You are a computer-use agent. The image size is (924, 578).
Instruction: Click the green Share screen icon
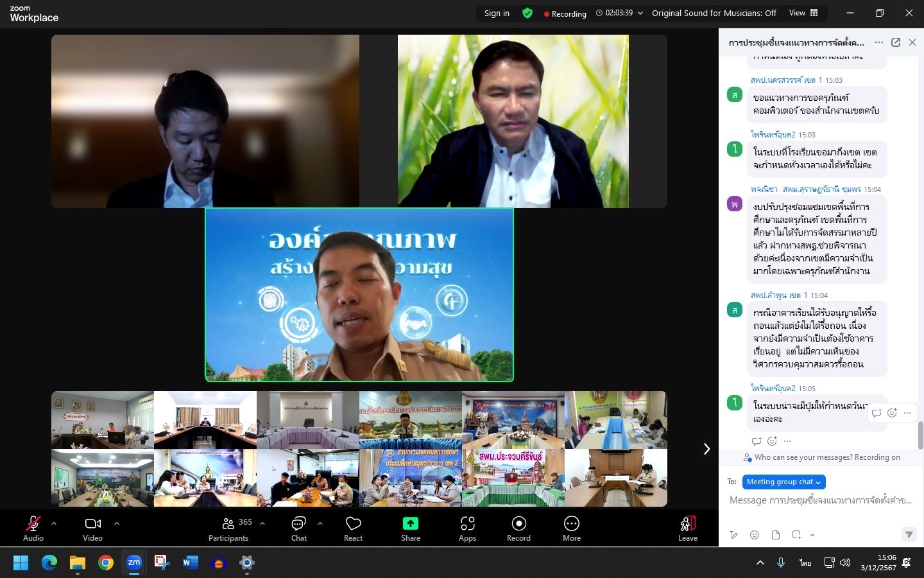pyautogui.click(x=411, y=523)
